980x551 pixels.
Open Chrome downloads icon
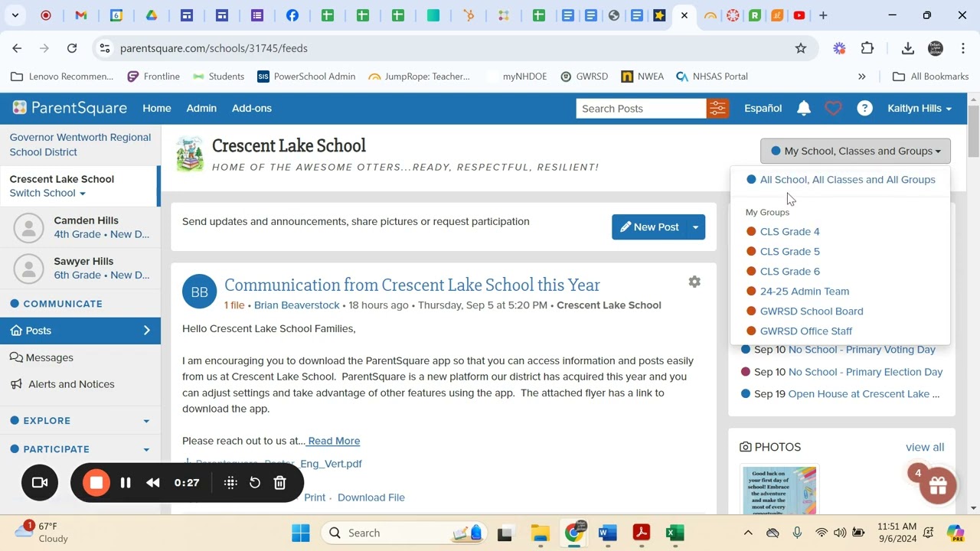click(x=908, y=48)
